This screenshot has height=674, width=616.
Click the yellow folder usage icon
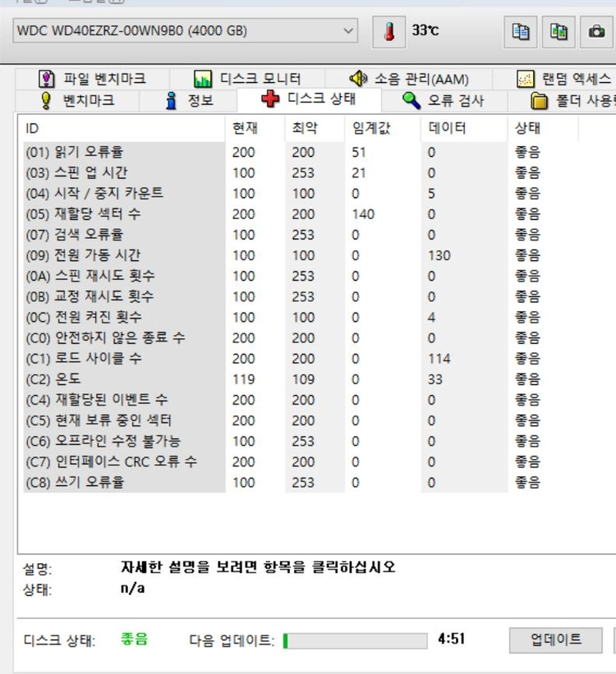click(x=539, y=101)
